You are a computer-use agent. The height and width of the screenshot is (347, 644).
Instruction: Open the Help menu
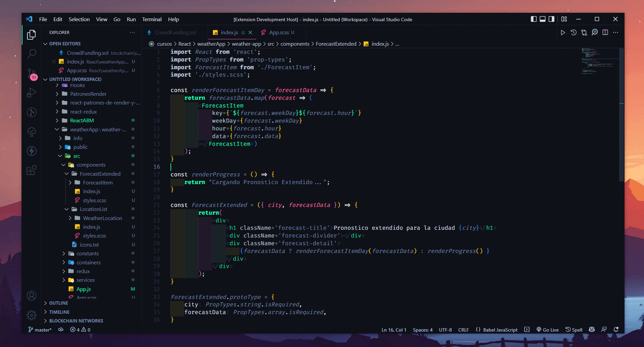click(x=173, y=19)
